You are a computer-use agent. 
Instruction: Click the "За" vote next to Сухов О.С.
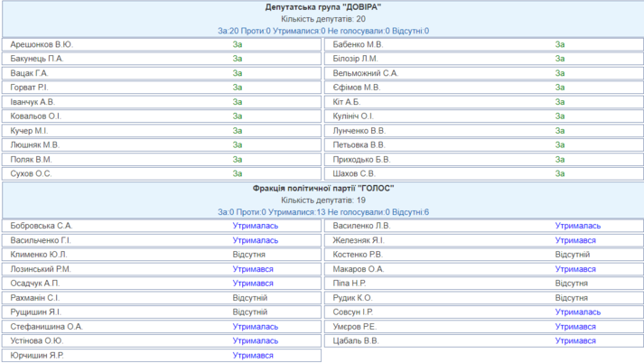[238, 173]
